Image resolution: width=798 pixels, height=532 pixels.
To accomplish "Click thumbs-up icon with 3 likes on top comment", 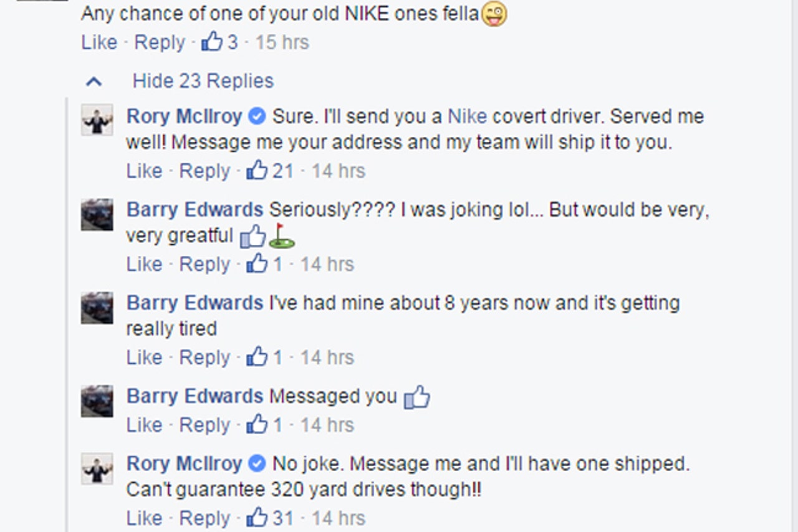I will click(x=212, y=42).
